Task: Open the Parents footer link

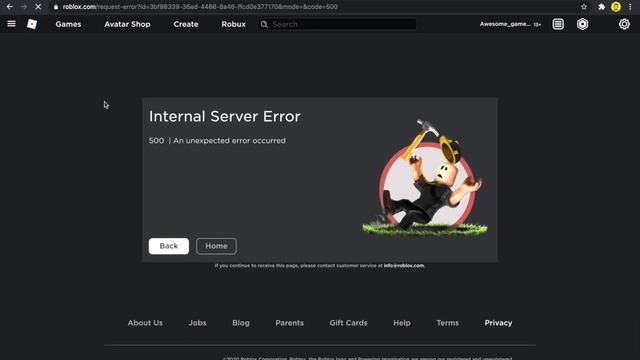Action: (x=289, y=323)
